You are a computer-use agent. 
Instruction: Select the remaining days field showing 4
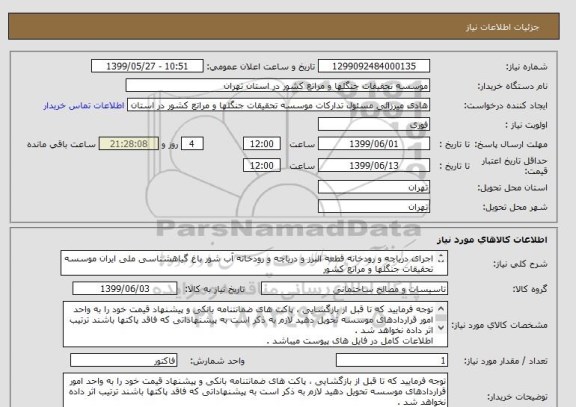192,144
